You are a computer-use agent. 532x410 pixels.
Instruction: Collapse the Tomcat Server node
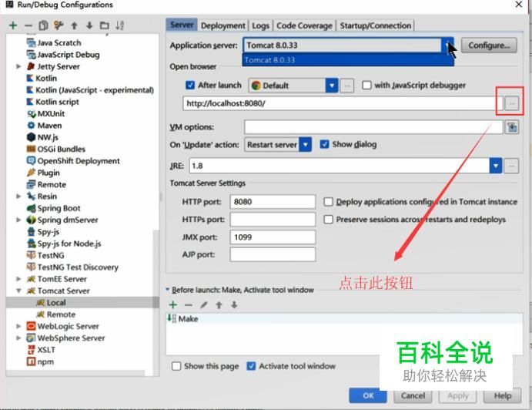[x=18, y=291]
